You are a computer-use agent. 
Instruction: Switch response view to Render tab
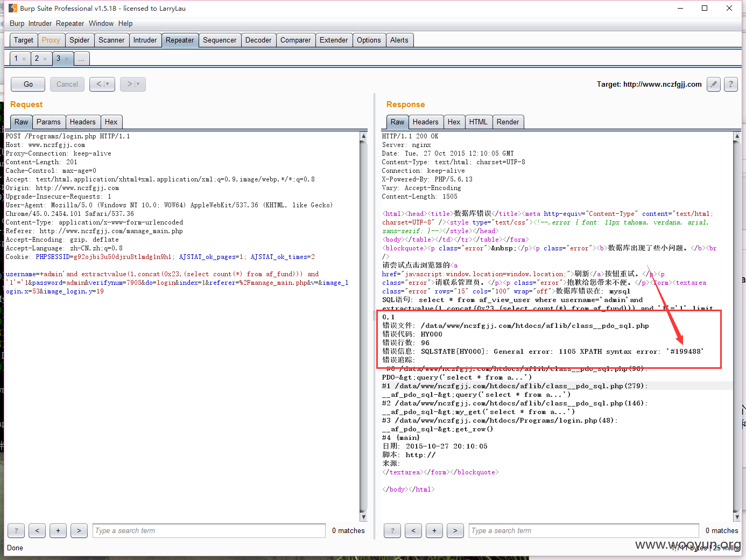pos(508,122)
